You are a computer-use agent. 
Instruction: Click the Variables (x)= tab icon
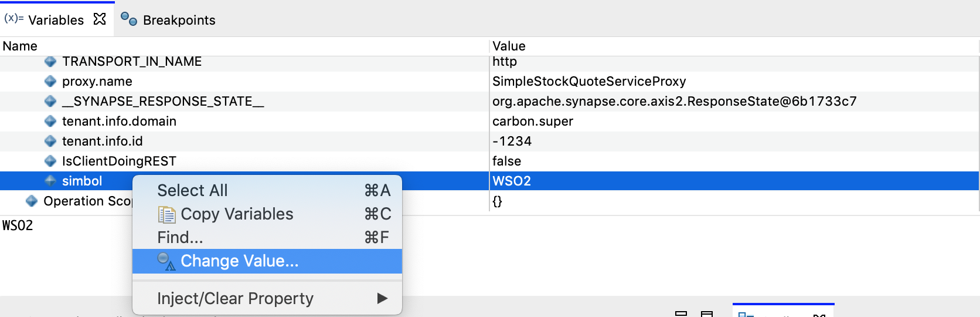(13, 18)
